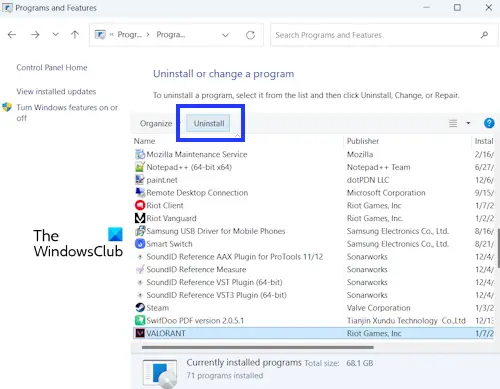Click the Riot Client name text
500x389 pixels.
point(165,206)
